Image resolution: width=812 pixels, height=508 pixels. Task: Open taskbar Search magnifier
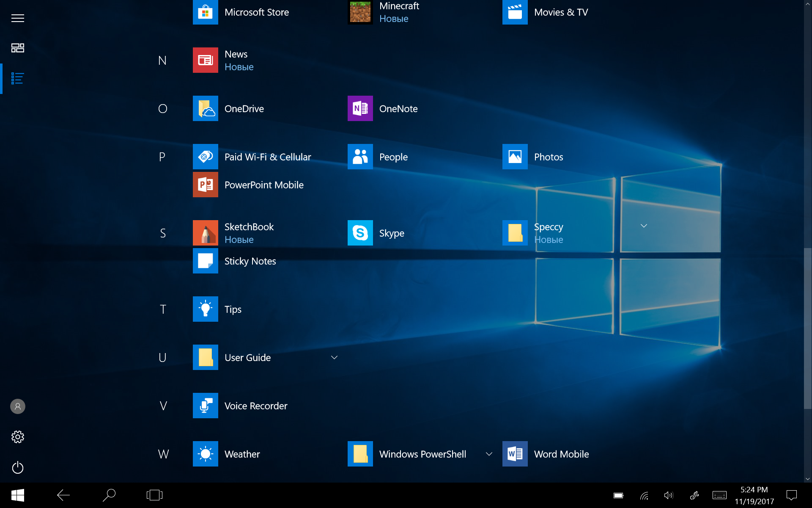click(109, 495)
